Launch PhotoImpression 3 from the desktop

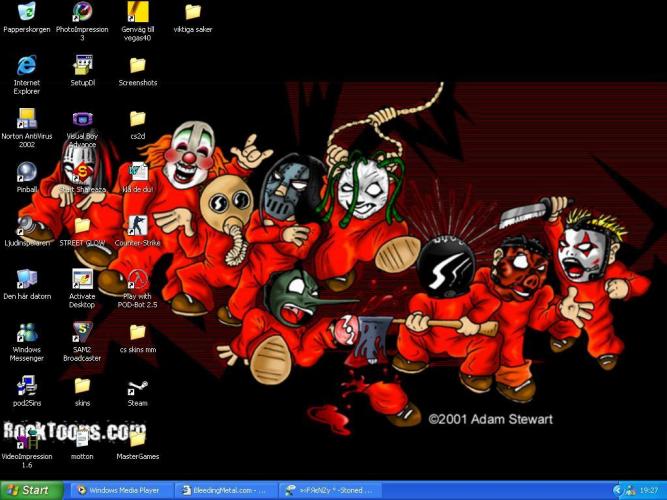click(x=82, y=11)
